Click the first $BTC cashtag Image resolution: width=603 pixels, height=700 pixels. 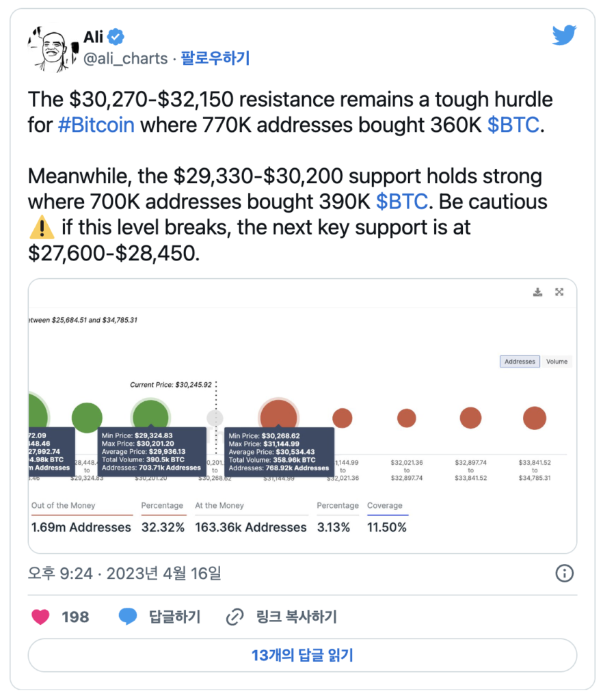point(513,125)
